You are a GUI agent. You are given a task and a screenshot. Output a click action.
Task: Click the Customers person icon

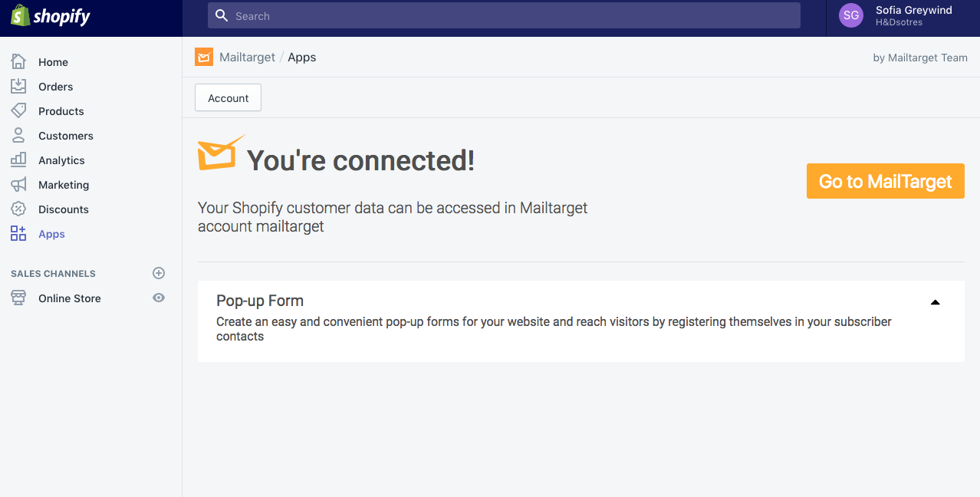pyautogui.click(x=18, y=136)
